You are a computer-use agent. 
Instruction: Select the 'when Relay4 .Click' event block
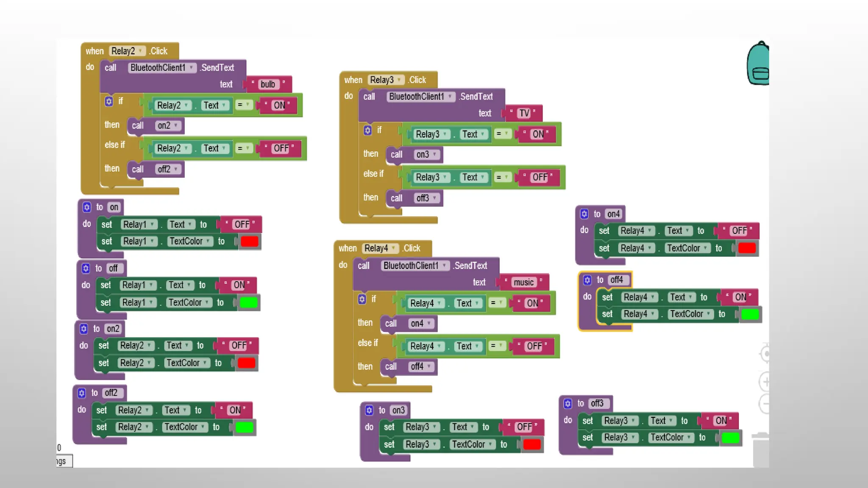tap(348, 248)
